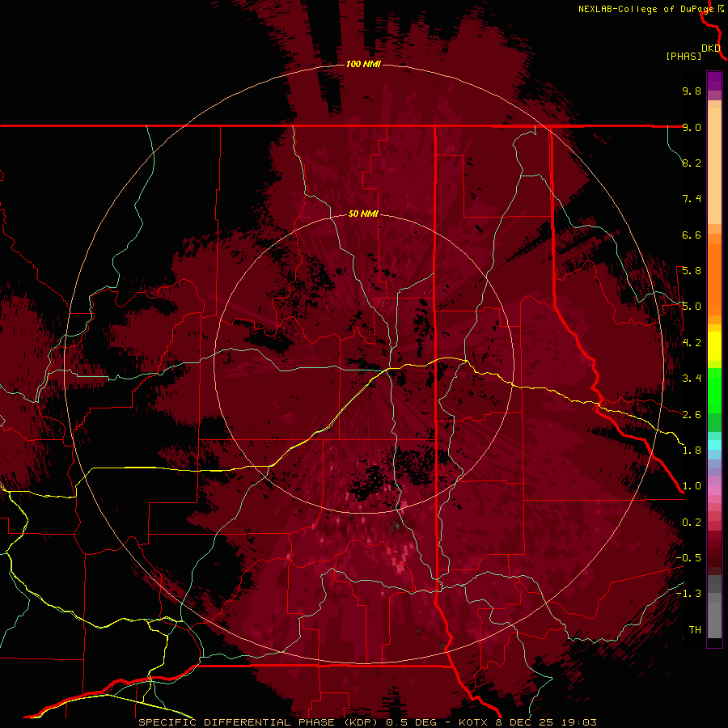The height and width of the screenshot is (728, 728).
Task: Select the 50 NMI range ring label
Action: point(363,214)
